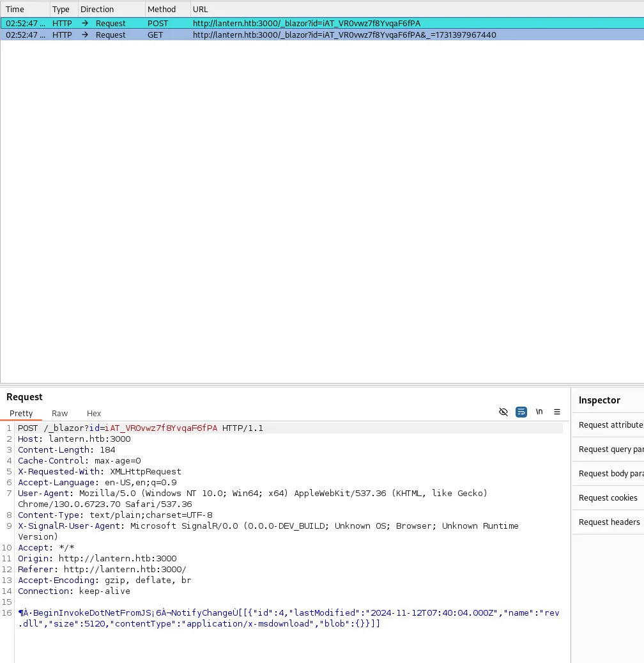
Task: Click the GET row direction arrow icon
Action: 85,35
